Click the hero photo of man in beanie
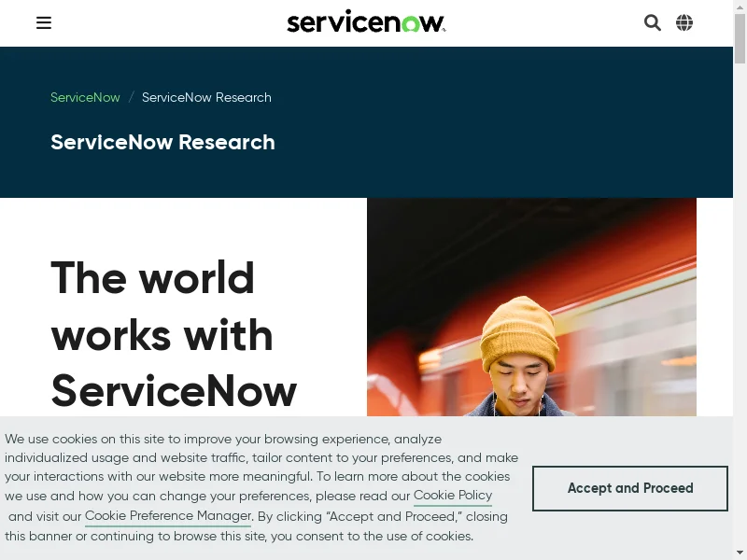The height and width of the screenshot is (560, 747). click(531, 307)
